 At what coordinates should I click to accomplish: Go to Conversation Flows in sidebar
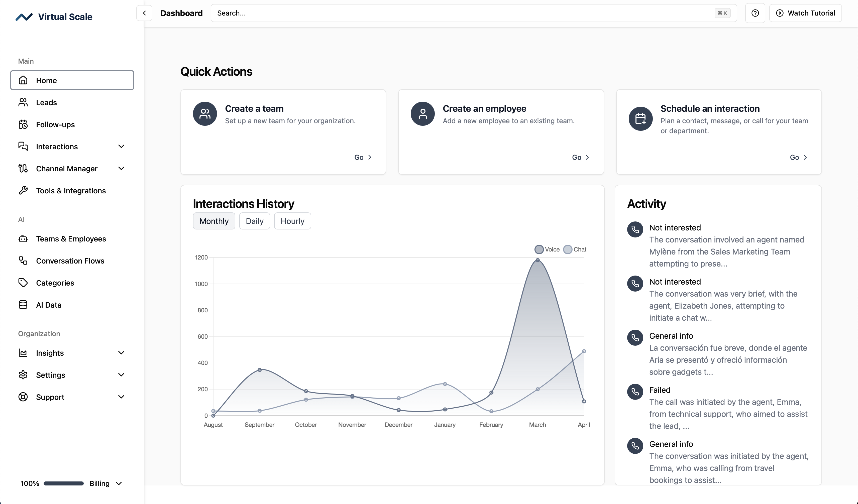coord(70,261)
